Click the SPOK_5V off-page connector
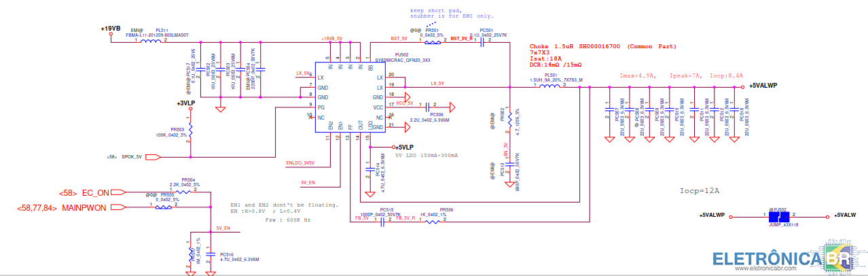 click(x=153, y=157)
